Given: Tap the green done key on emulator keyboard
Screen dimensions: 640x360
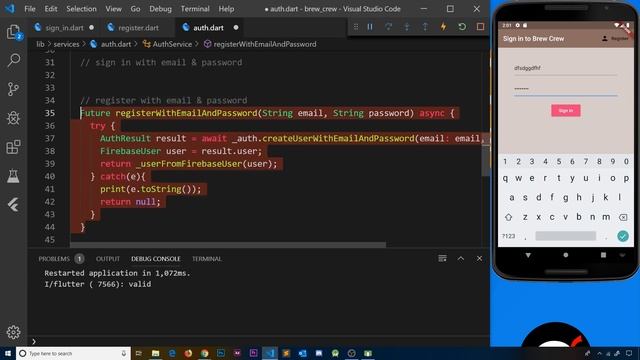Looking at the screenshot, I should pos(623,236).
